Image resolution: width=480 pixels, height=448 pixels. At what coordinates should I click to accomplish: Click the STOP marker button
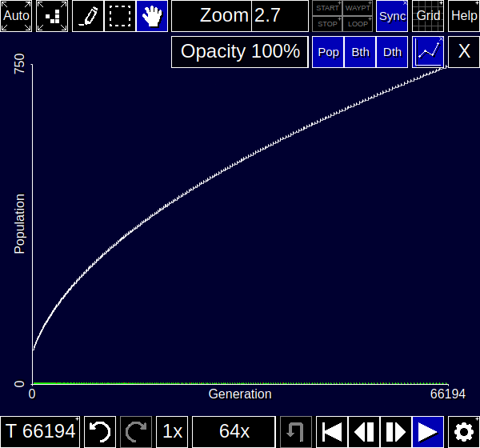click(327, 24)
